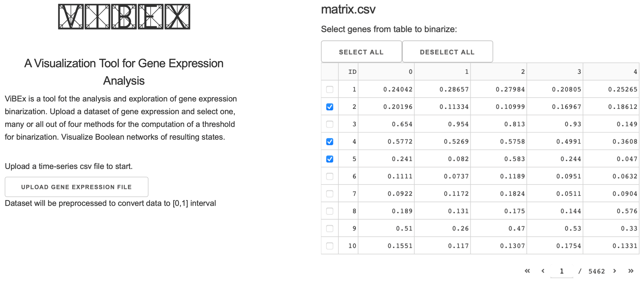This screenshot has height=282, width=644.
Task: Mark gene ID 8 checkbox
Action: [x=329, y=211]
